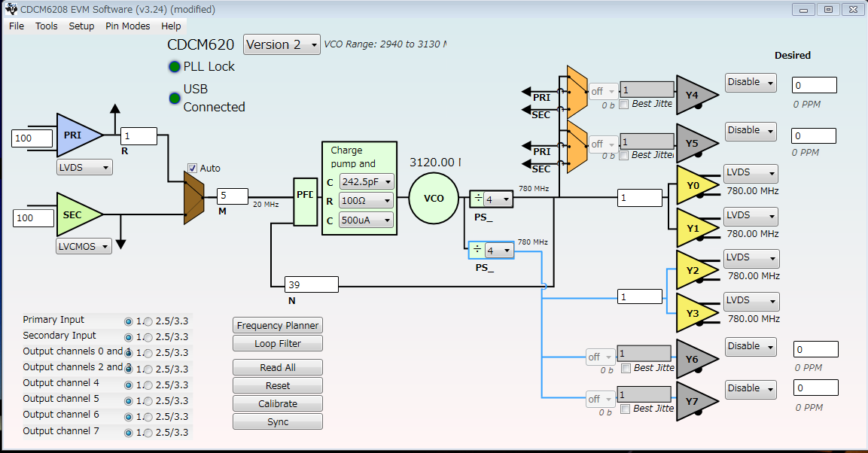
Task: Click the N feedback divider field
Action: click(312, 284)
